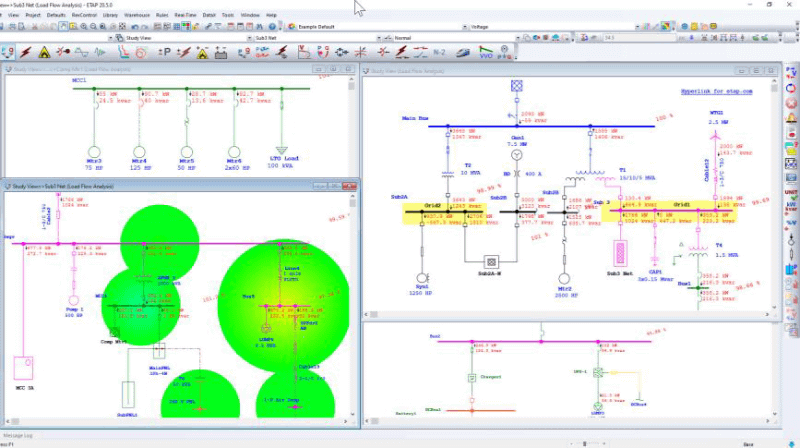This screenshot has width=800, height=448.
Task: Select the Pump 1 motor symbol
Action: (x=73, y=301)
